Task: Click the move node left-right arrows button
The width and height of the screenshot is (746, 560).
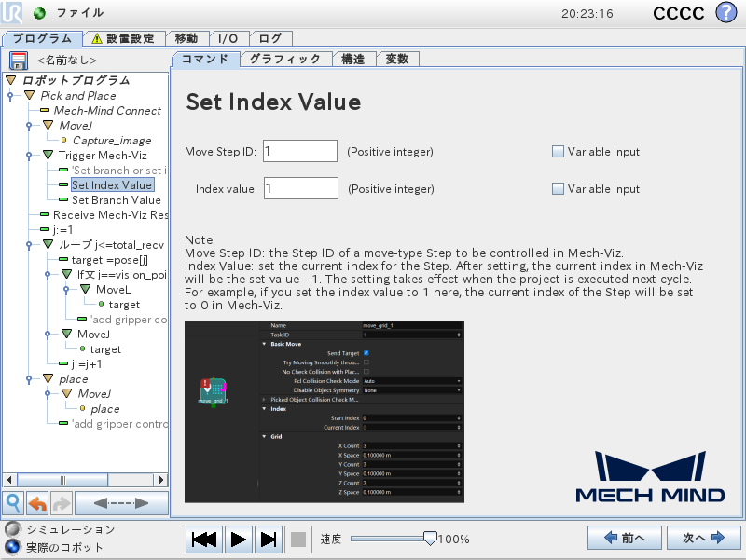Action: tap(121, 503)
